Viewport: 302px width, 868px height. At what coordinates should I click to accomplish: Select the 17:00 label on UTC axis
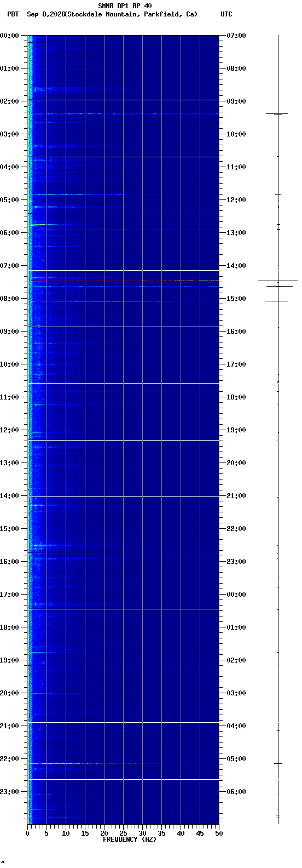236,364
